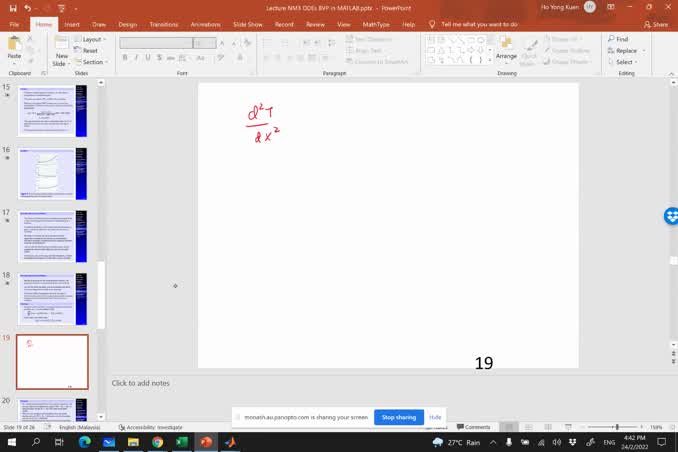This screenshot has height=452, width=678.
Task: Open the Transitions tab
Action: 163,25
